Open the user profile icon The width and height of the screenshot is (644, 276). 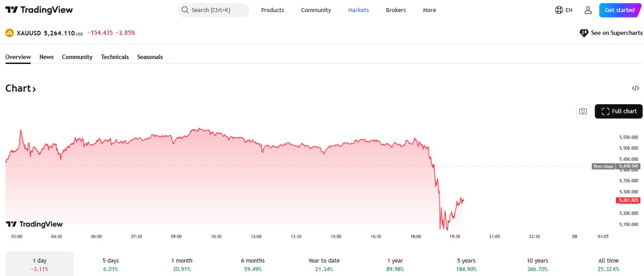(588, 10)
